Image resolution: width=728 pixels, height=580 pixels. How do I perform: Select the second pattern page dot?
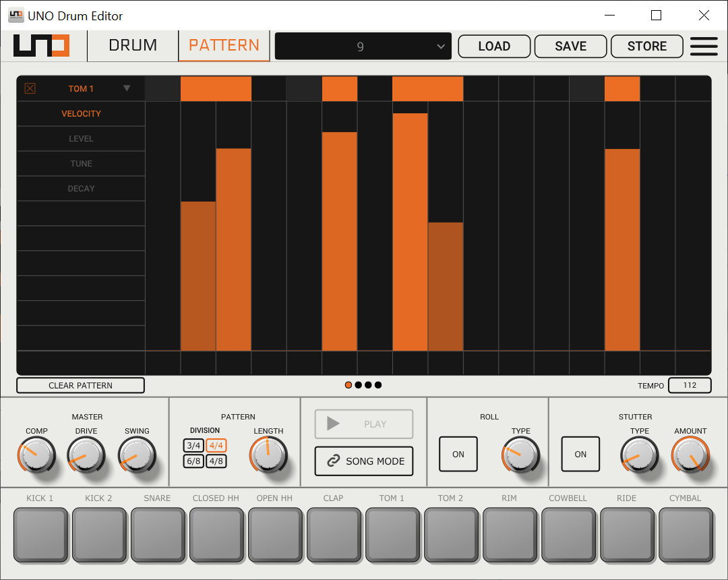click(x=358, y=384)
